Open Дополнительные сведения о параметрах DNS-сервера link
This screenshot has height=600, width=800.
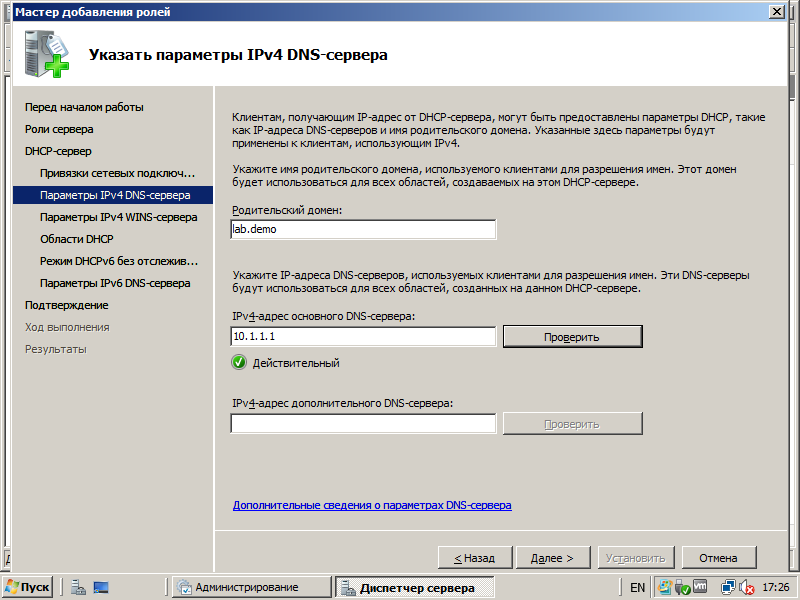(372, 505)
